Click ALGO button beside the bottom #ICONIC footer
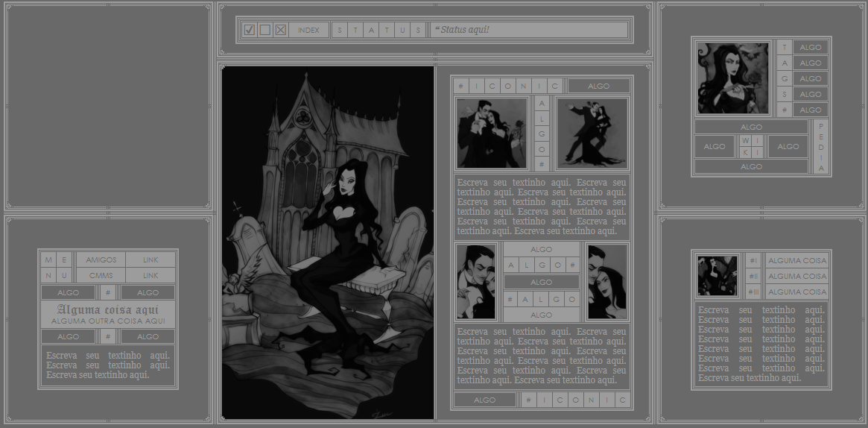 pyautogui.click(x=484, y=400)
